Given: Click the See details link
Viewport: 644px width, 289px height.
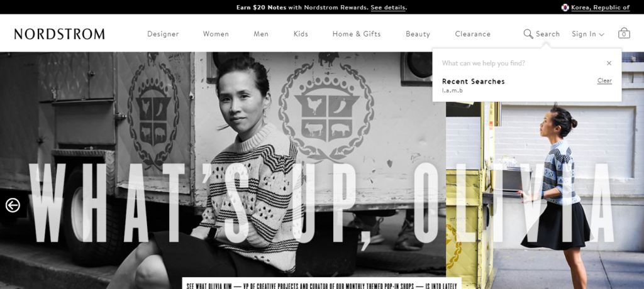Looking at the screenshot, I should pyautogui.click(x=388, y=8).
